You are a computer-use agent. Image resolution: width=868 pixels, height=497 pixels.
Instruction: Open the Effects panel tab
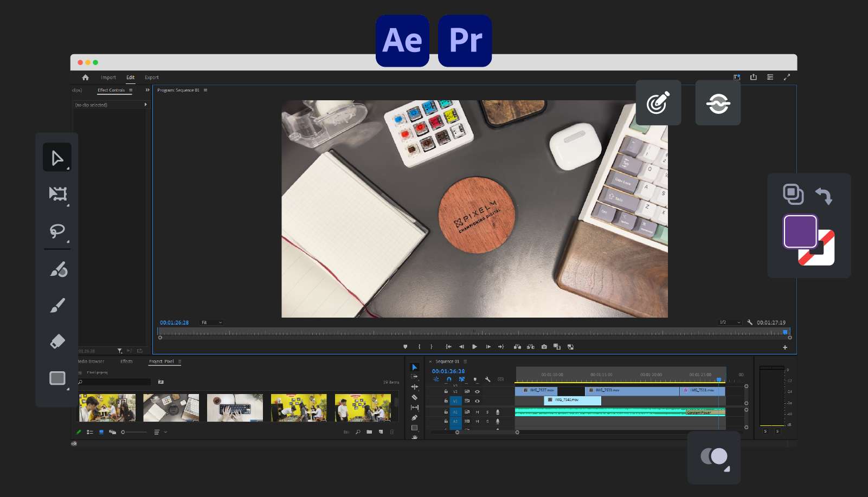point(126,362)
